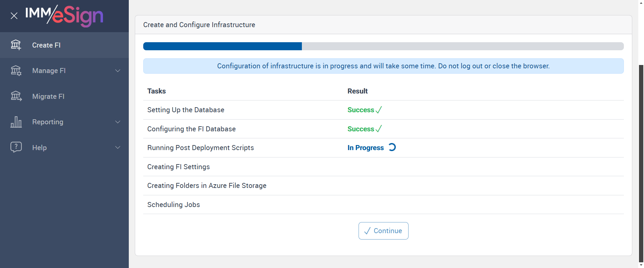Expand the Reporting submenu chevron
Screen dimensions: 644x268
coord(118,122)
